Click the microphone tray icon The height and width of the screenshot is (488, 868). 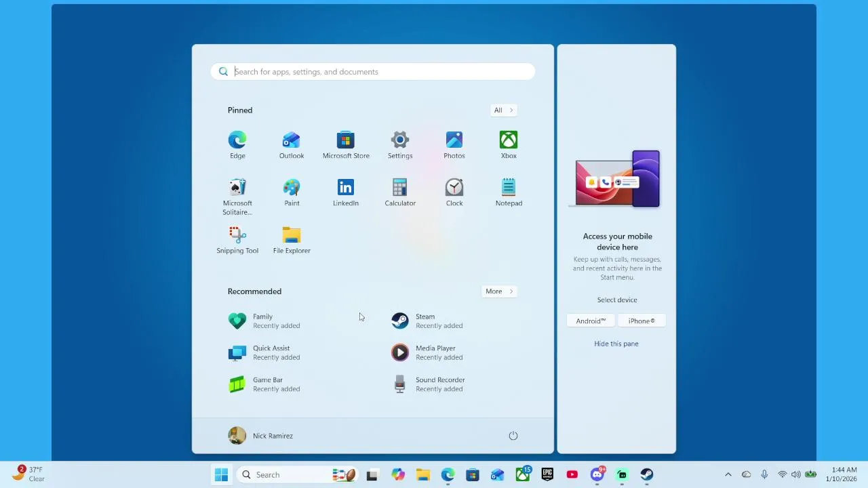(764, 474)
